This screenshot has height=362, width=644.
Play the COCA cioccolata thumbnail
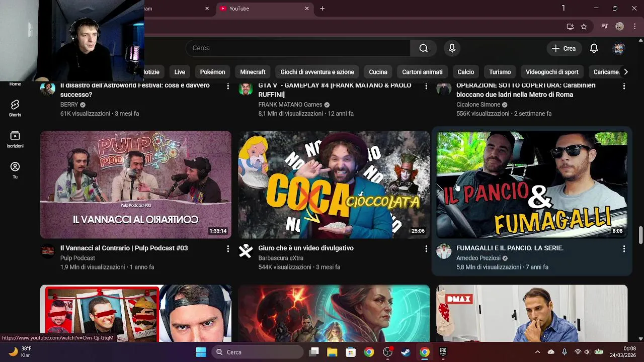click(x=334, y=185)
